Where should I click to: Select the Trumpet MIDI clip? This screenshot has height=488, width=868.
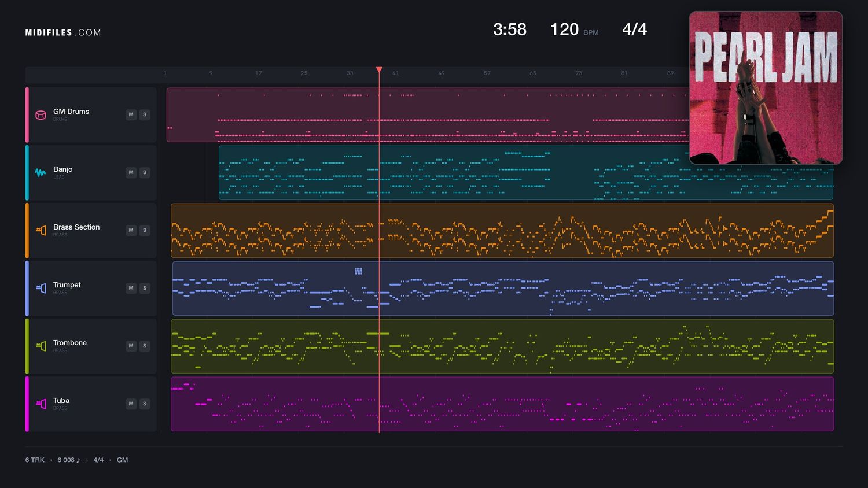tap(503, 289)
